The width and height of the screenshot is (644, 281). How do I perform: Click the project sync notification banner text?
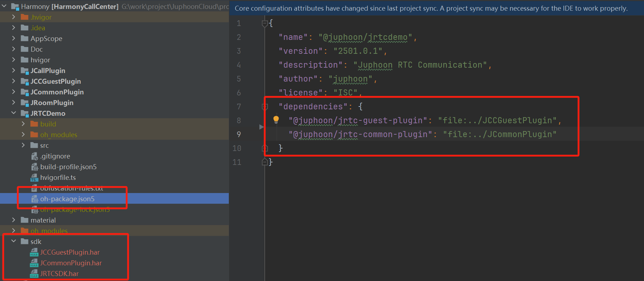point(431,8)
